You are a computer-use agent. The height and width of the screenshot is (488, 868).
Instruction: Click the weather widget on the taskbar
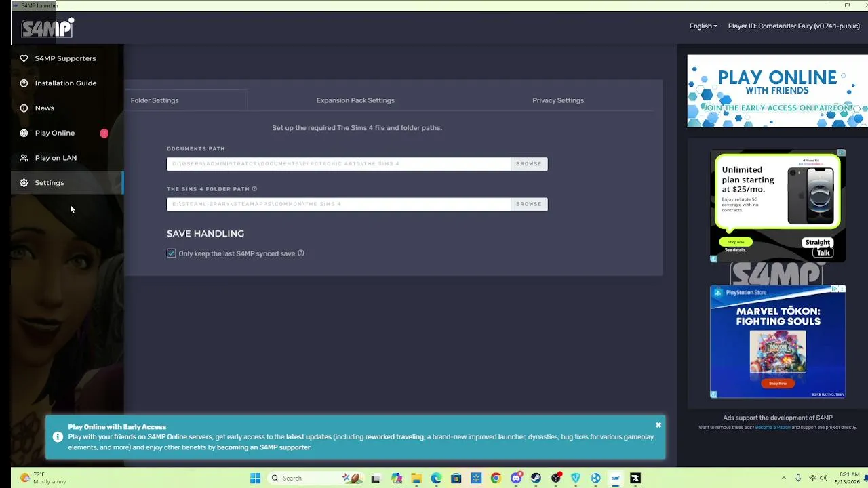43,478
